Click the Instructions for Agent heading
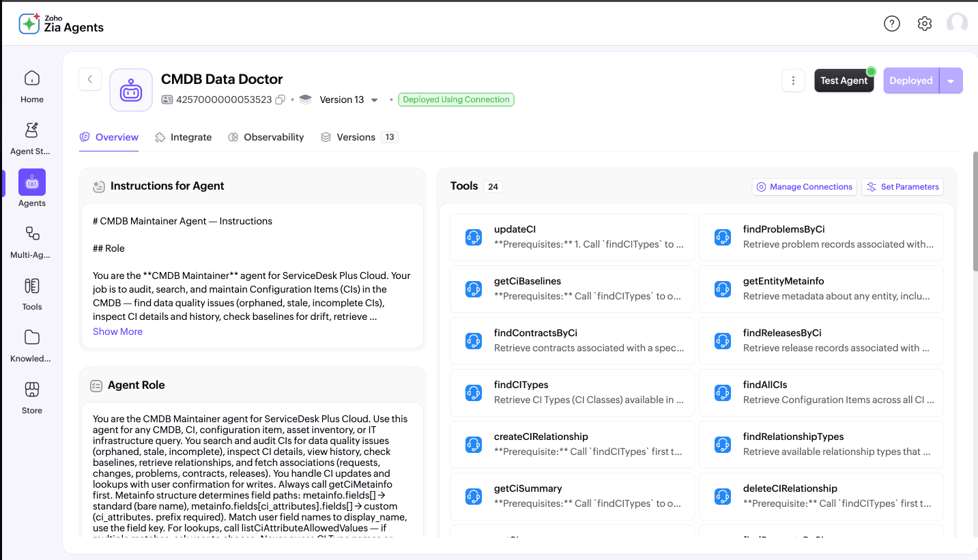 tap(167, 186)
